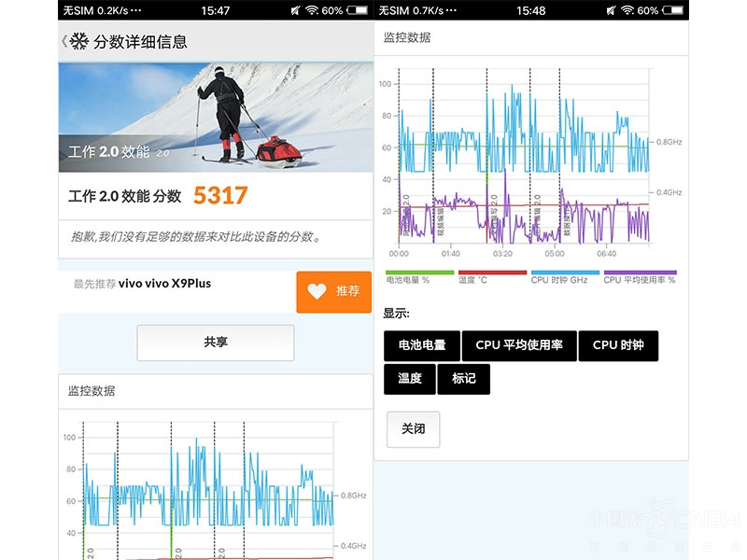Tap the 分数详细信息 page title
This screenshot has width=747, height=560.
pyautogui.click(x=140, y=42)
